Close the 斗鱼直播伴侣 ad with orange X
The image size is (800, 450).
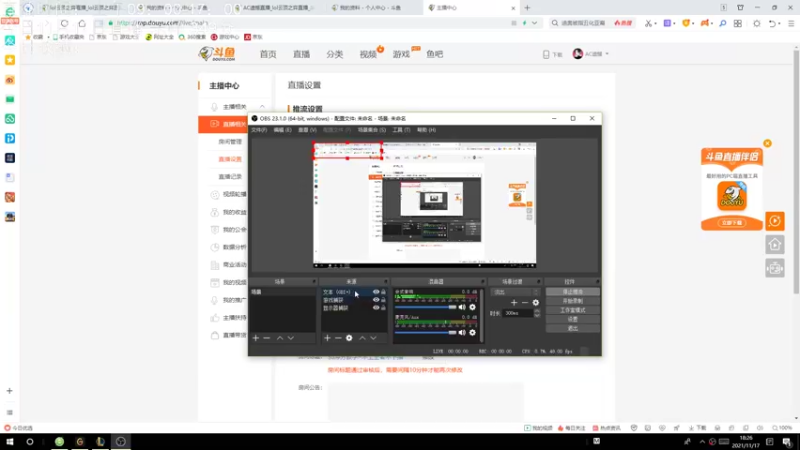click(x=767, y=143)
